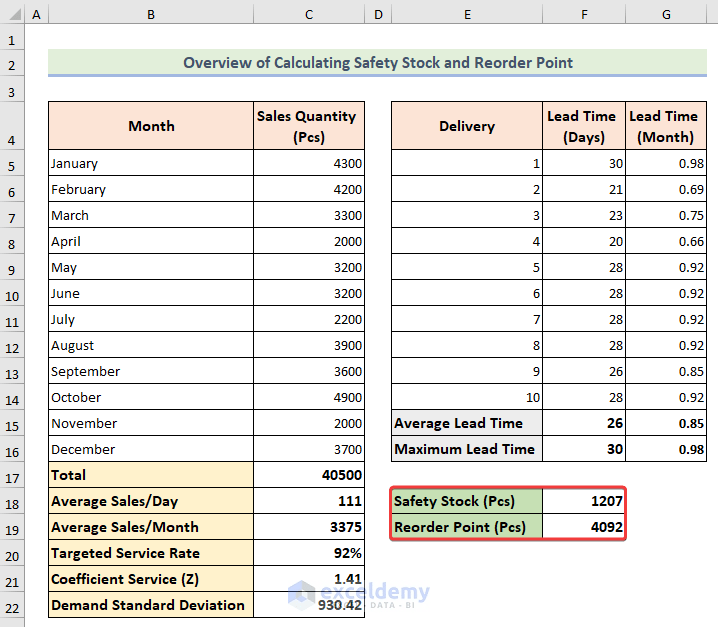
Task: Click delivery number 10 cell
Action: pyautogui.click(x=467, y=397)
